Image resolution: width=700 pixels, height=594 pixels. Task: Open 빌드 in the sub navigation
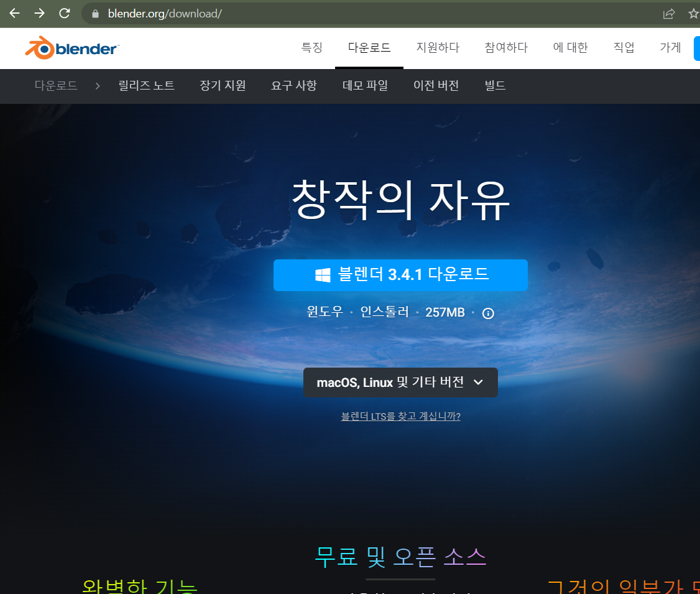click(495, 85)
